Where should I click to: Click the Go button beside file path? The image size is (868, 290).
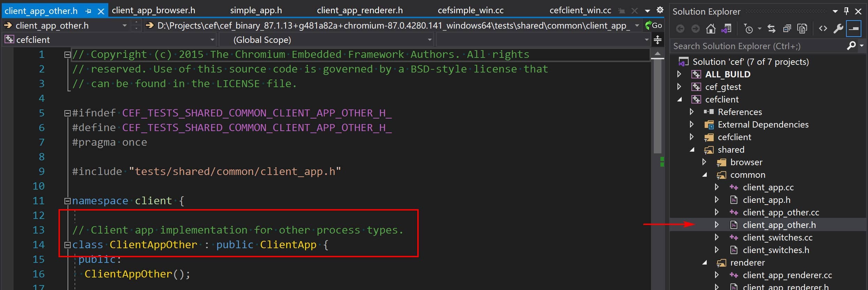pyautogui.click(x=653, y=25)
